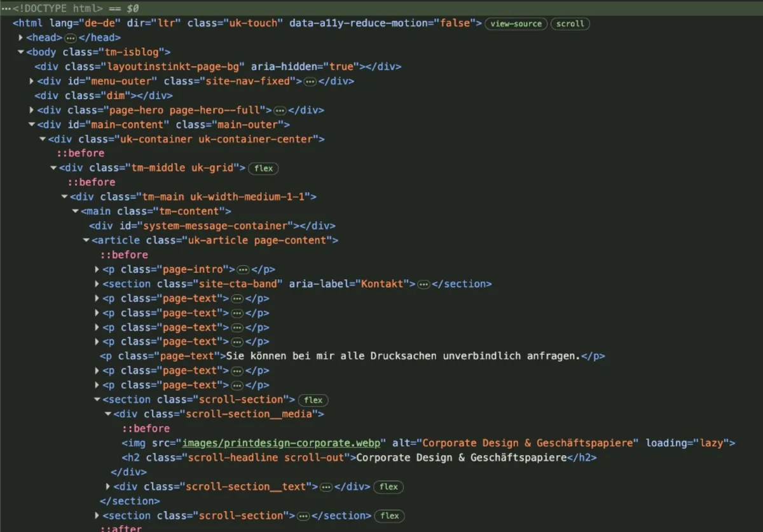This screenshot has height=532, width=763.
Task: Click the ellipsis in the site-cta-band section
Action: pyautogui.click(x=424, y=284)
